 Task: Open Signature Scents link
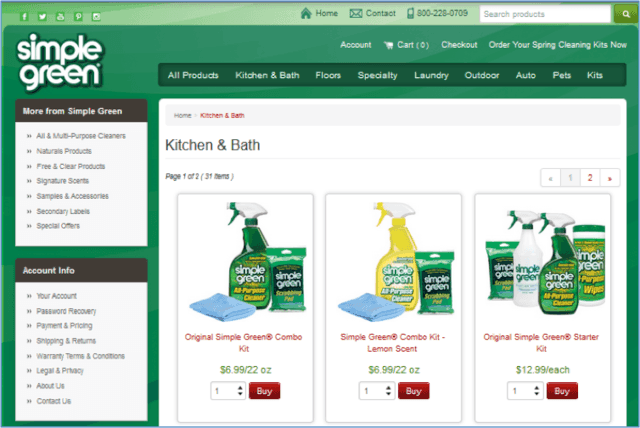point(62,181)
